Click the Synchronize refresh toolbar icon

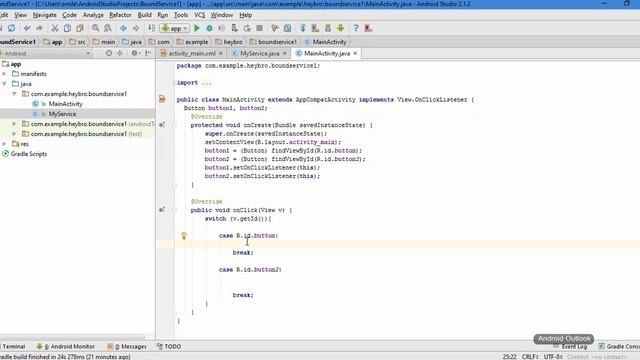[11, 28]
